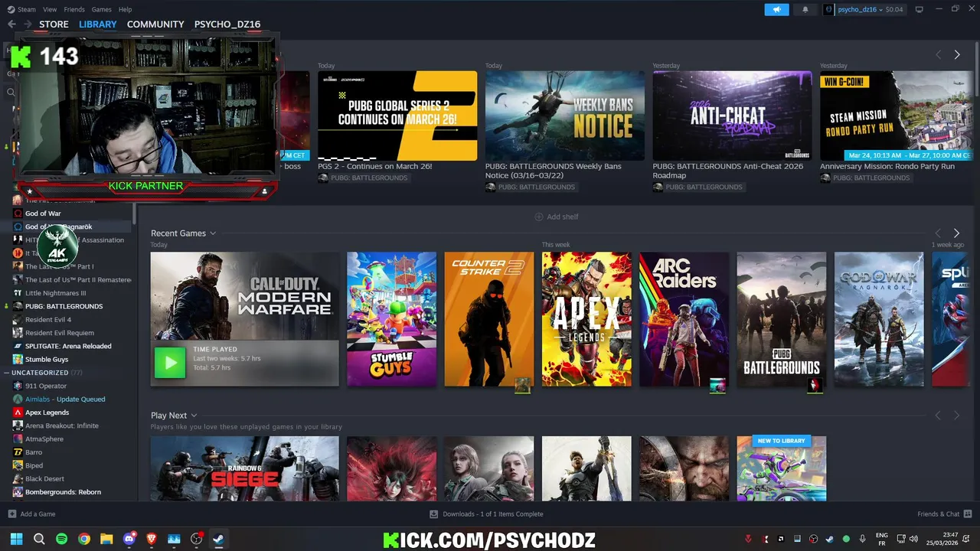
Task: Open Stumble Guys game tile
Action: 391,319
